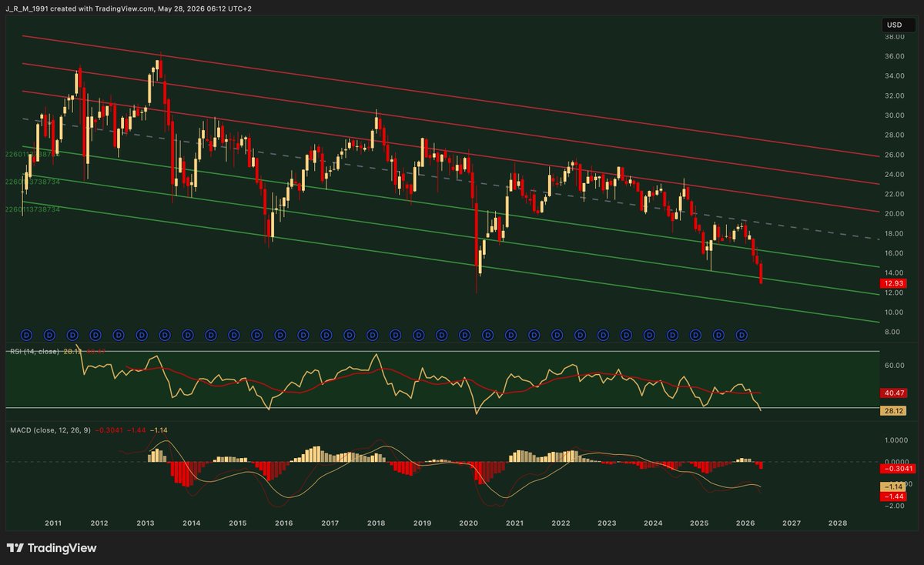Click the 2017 year label on time axis
This screenshot has width=924, height=565.
click(x=330, y=523)
